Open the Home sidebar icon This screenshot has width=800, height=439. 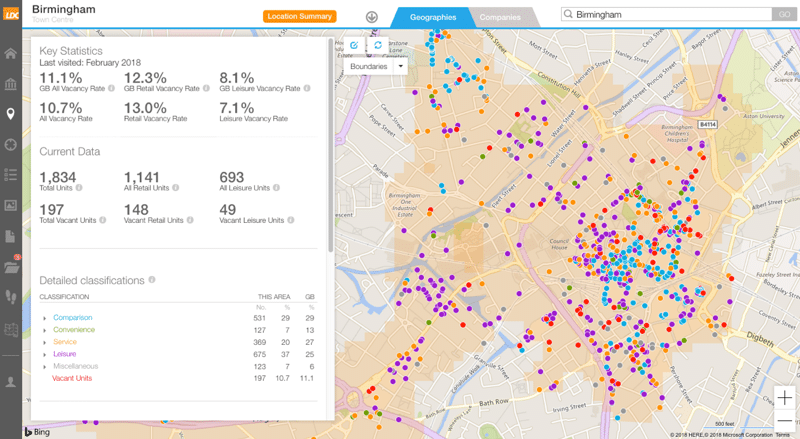coord(11,54)
